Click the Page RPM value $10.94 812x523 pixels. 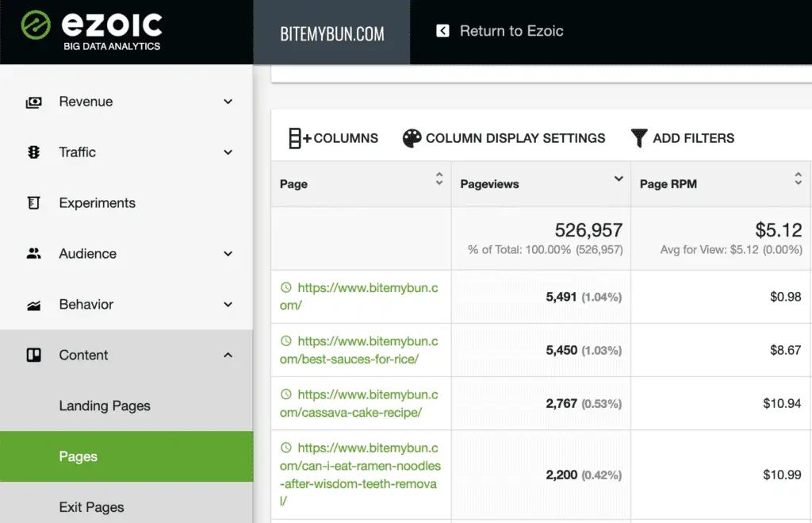point(782,403)
